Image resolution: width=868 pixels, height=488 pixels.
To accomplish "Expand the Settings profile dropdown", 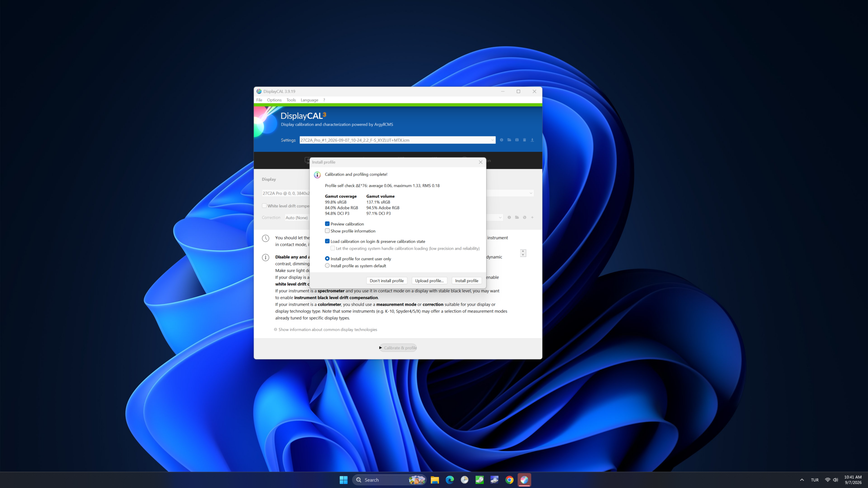I will (492, 140).
